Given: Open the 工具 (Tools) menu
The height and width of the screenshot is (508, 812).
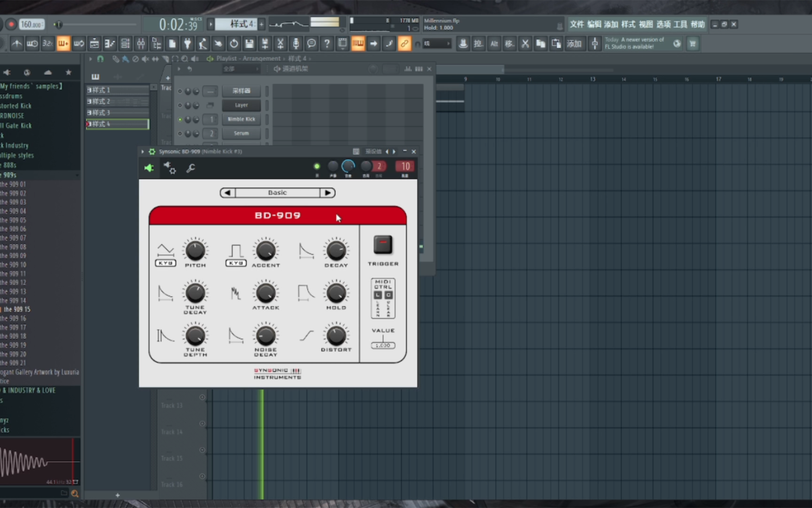Looking at the screenshot, I should pos(680,24).
